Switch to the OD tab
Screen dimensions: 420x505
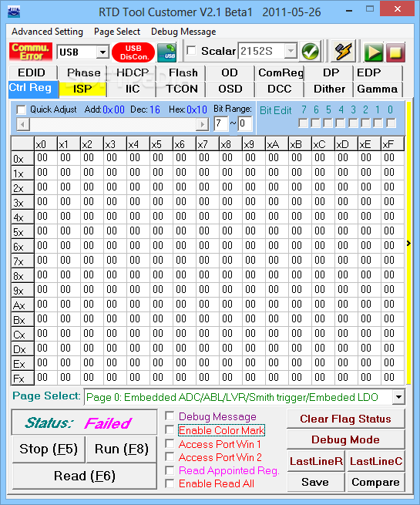click(x=230, y=72)
